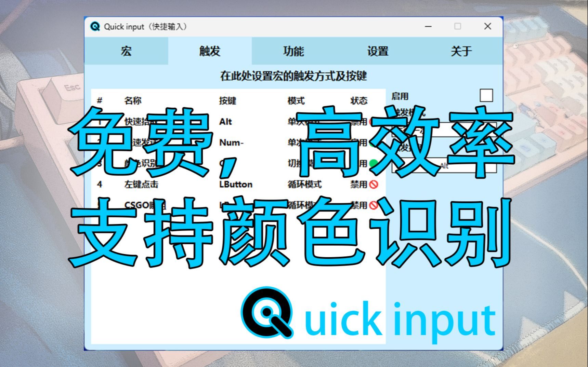Click the red prohibition icon on 左键点击 row
The height and width of the screenshot is (367, 588).
click(x=374, y=185)
